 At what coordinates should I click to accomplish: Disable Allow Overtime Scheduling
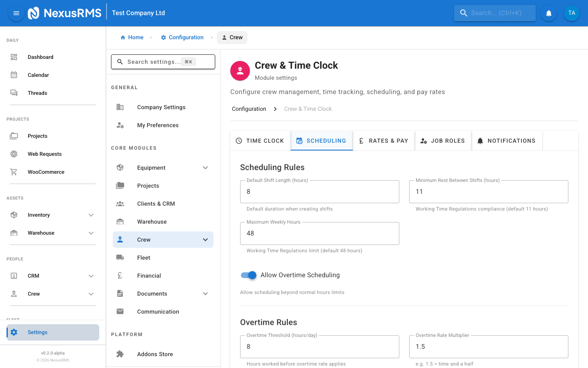[248, 275]
